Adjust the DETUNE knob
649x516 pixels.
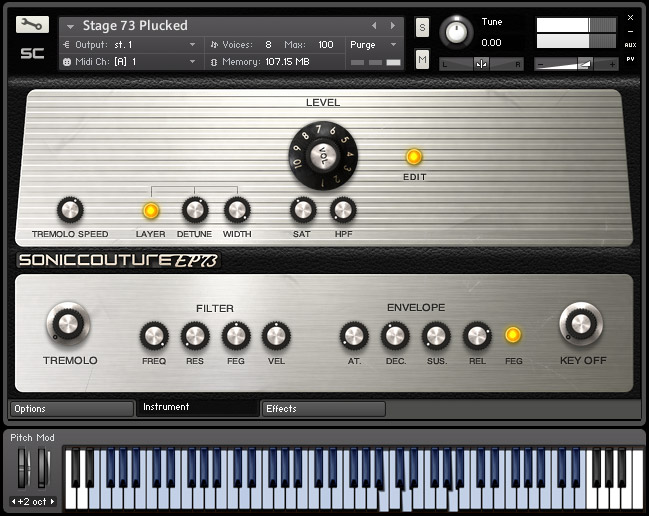click(x=195, y=210)
